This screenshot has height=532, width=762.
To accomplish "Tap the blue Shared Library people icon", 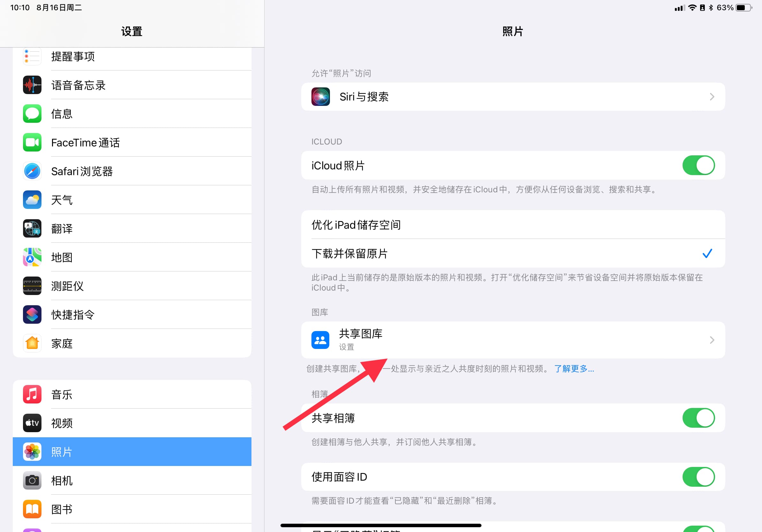I will point(320,340).
